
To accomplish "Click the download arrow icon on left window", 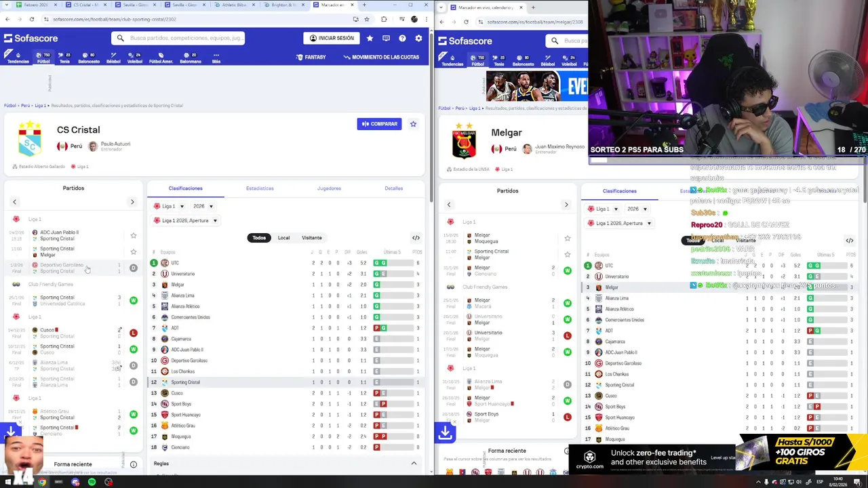I will (x=10, y=431).
